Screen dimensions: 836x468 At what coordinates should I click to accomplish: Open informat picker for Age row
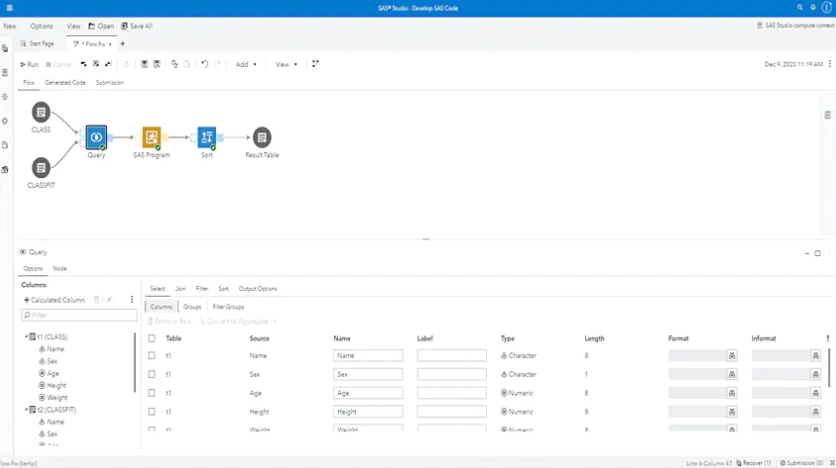(x=816, y=393)
